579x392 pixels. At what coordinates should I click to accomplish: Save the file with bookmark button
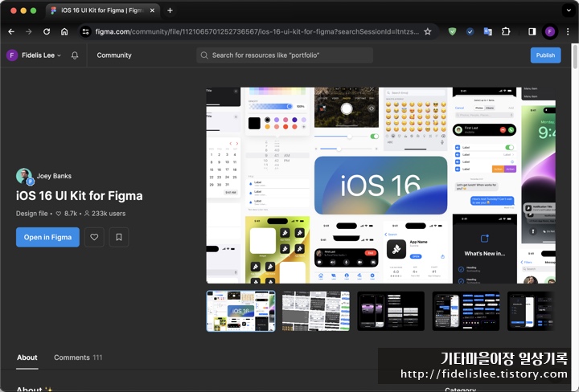(x=119, y=237)
